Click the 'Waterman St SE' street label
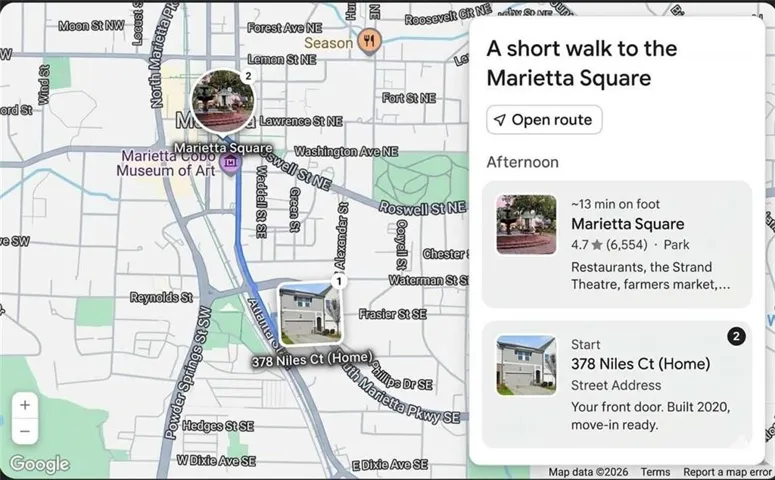This screenshot has width=775, height=480. pyautogui.click(x=428, y=280)
